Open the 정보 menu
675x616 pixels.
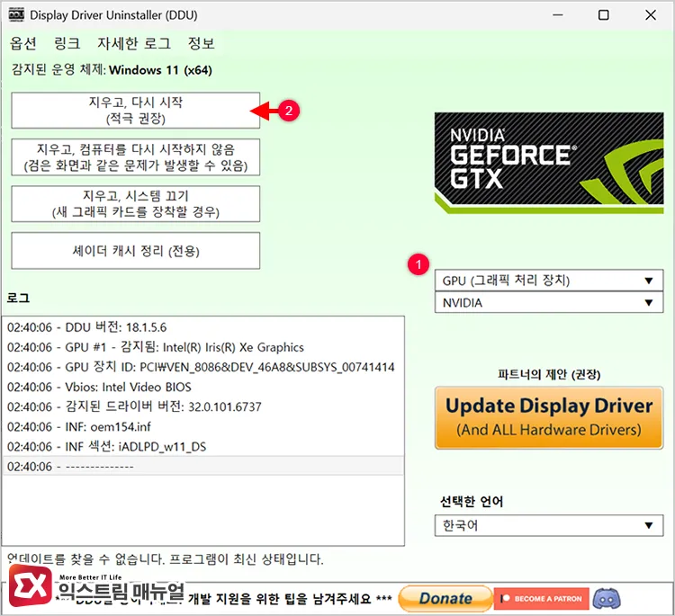pos(201,43)
